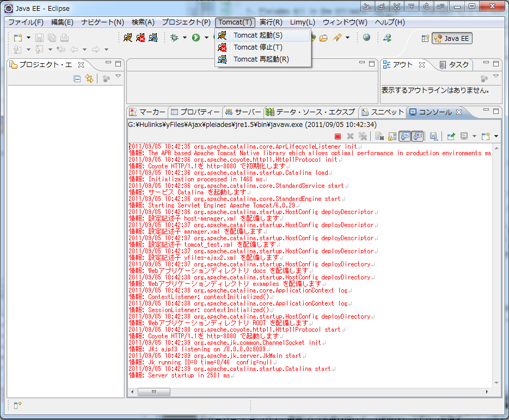Open the Search dropdown arrow next to flashlight
509x420 pixels.
click(348, 38)
